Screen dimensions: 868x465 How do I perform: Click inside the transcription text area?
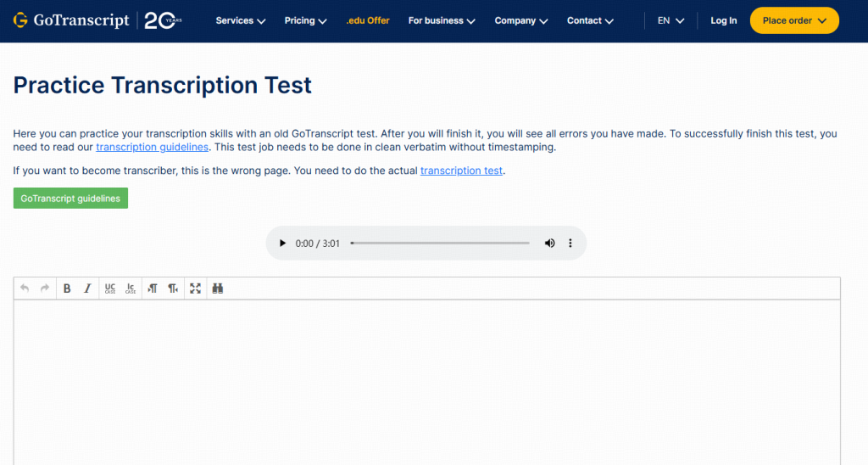pyautogui.click(x=427, y=383)
